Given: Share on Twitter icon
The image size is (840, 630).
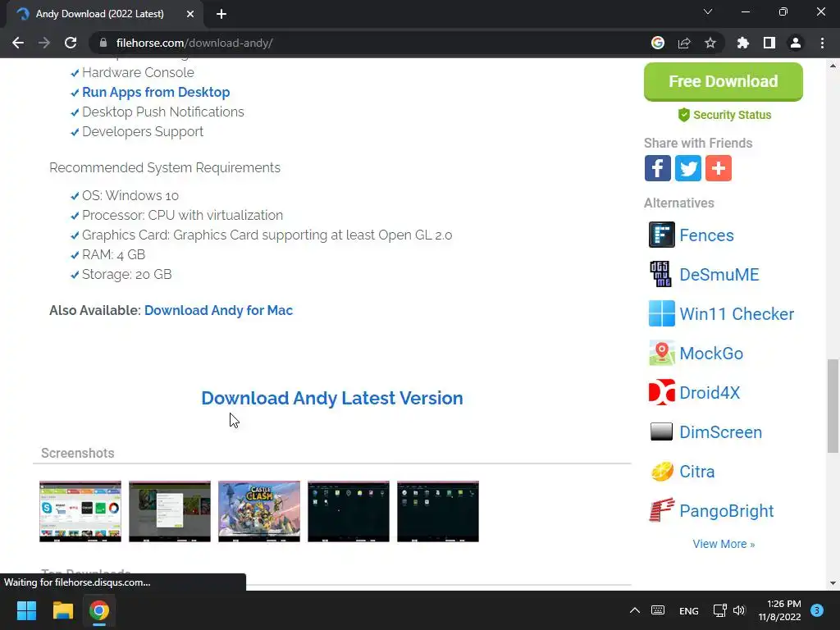Looking at the screenshot, I should pos(688,168).
